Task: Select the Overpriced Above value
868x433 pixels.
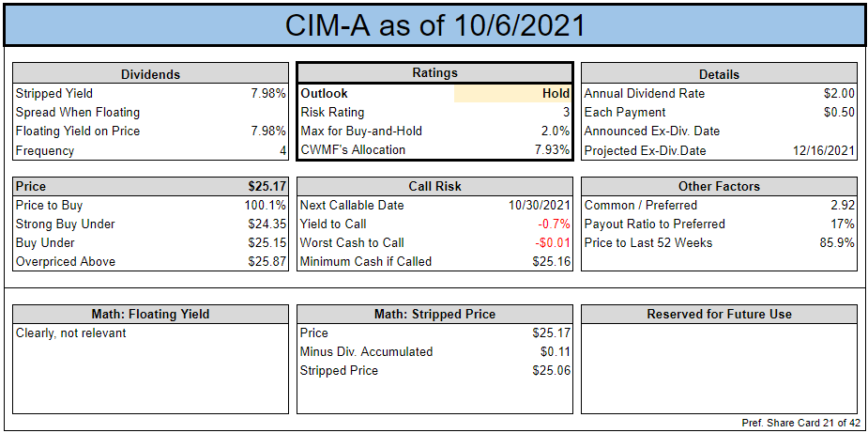Action: [267, 262]
